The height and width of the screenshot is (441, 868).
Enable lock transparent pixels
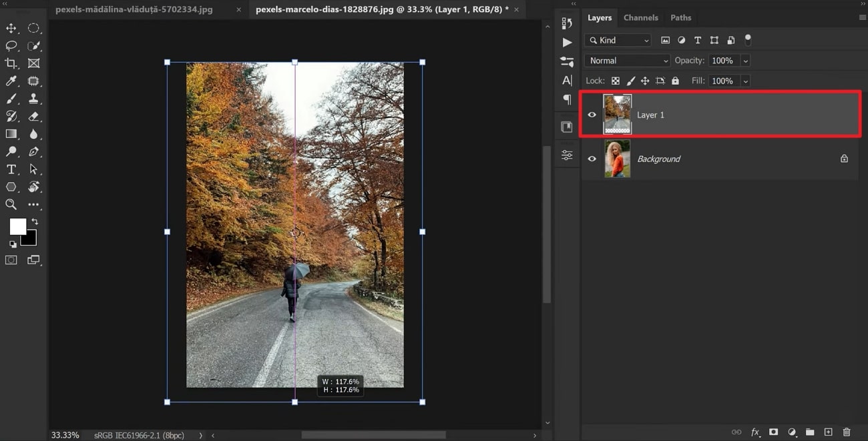(615, 80)
